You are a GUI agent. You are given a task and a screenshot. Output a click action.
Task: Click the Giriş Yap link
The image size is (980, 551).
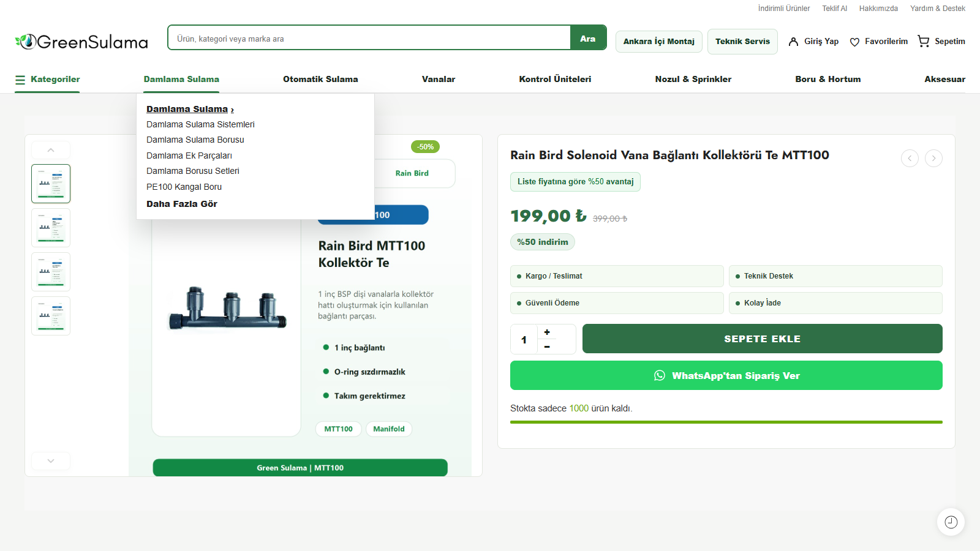pyautogui.click(x=821, y=42)
